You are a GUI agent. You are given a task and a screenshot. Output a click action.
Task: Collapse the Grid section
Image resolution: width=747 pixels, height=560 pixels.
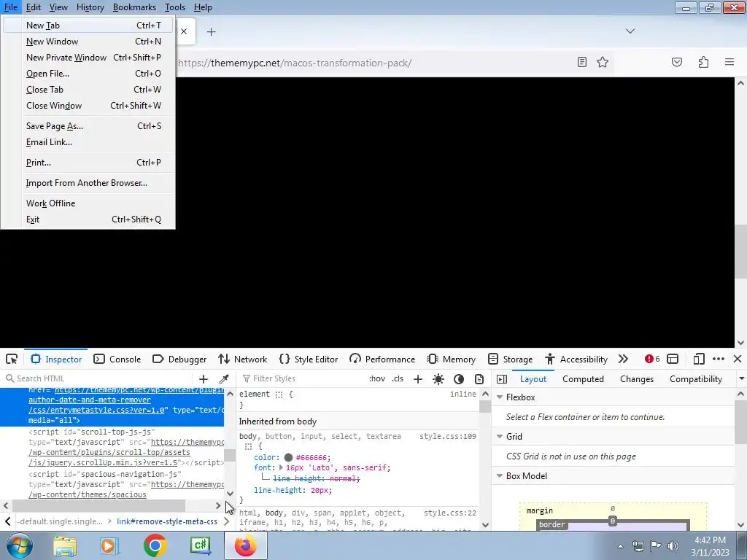click(x=500, y=436)
